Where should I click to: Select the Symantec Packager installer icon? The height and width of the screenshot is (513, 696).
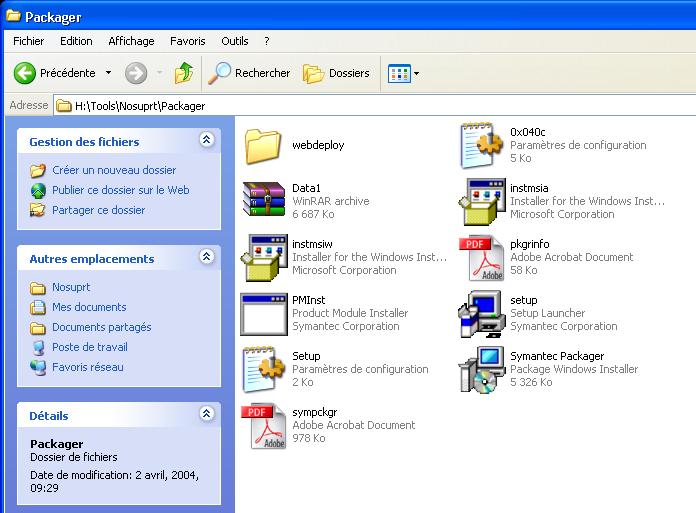coord(482,370)
